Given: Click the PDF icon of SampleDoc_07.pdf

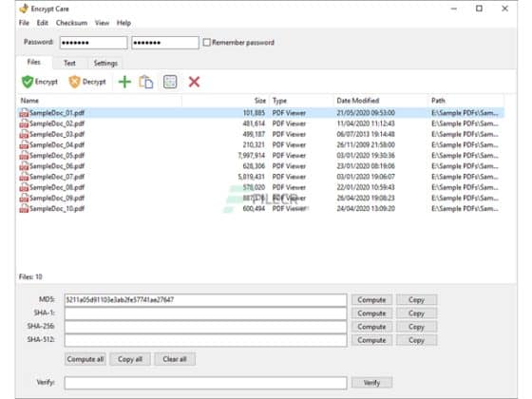Looking at the screenshot, I should coord(24,177).
